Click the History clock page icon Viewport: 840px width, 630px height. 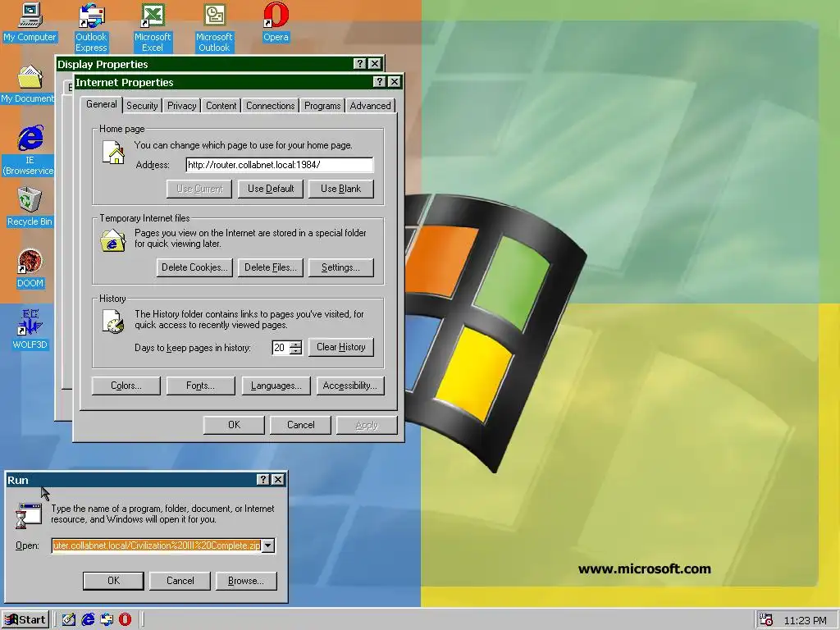tap(113, 322)
